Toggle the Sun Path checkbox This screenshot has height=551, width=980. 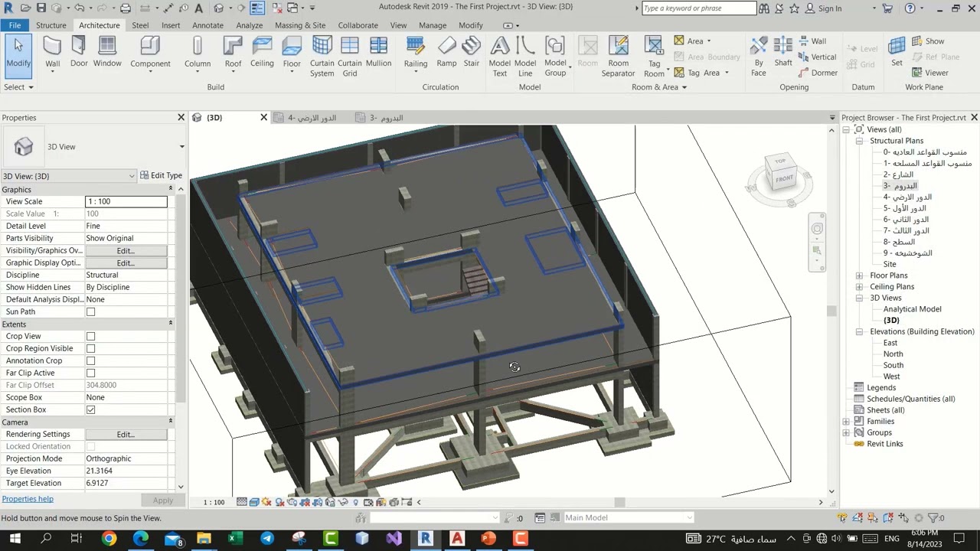point(90,311)
